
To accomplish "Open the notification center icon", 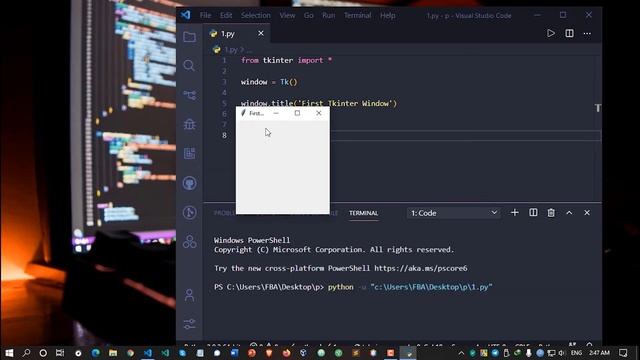I will [x=623, y=353].
